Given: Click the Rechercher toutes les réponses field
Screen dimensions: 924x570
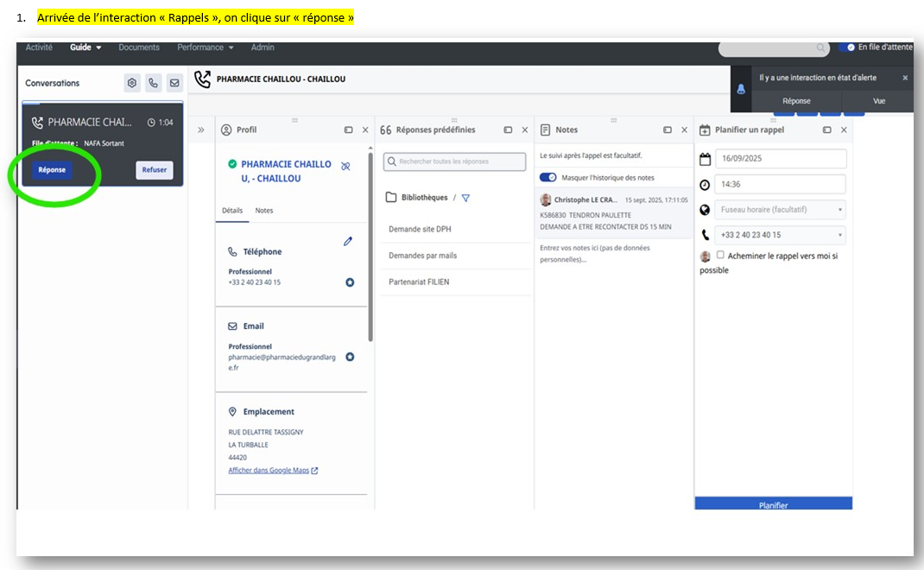Looking at the screenshot, I should coord(454,161).
